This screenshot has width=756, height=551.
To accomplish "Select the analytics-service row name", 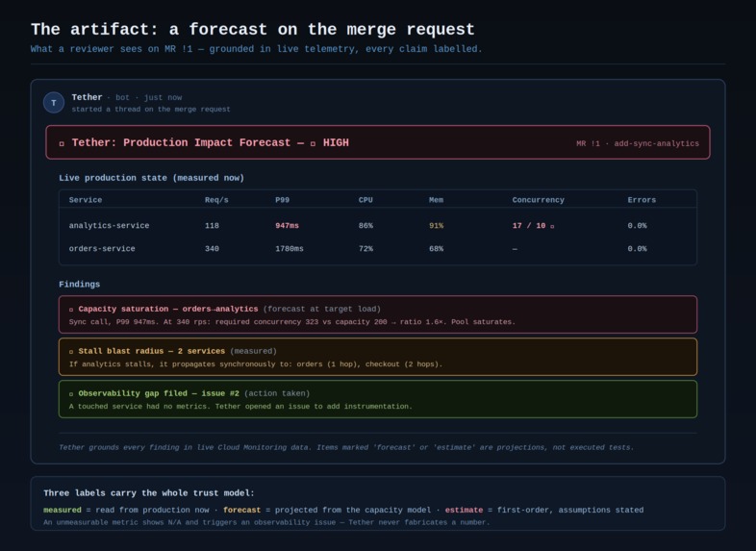I will pyautogui.click(x=109, y=226).
